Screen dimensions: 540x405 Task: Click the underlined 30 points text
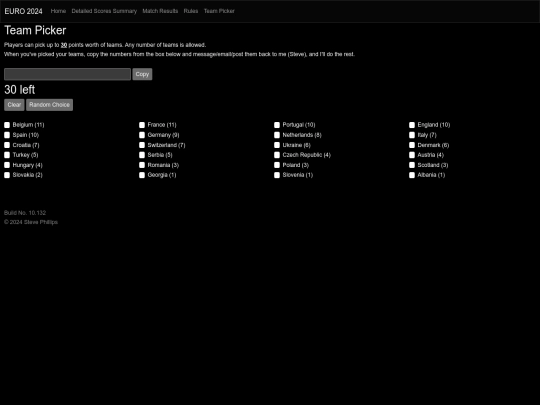point(64,45)
